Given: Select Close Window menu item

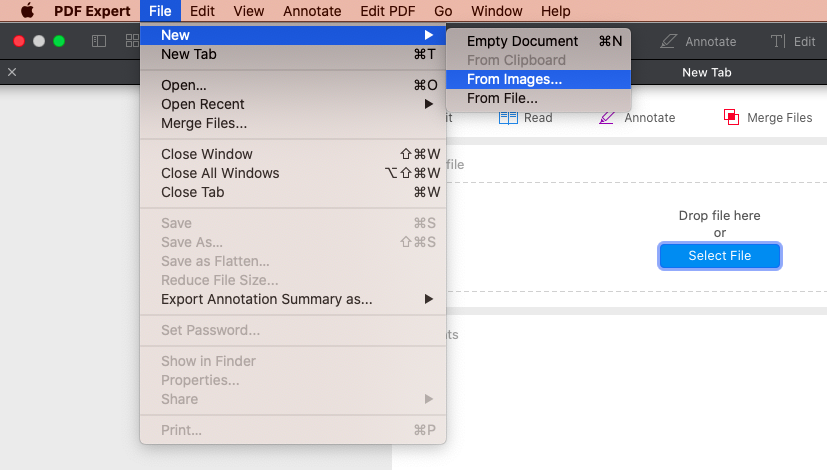Looking at the screenshot, I should pos(293,154).
